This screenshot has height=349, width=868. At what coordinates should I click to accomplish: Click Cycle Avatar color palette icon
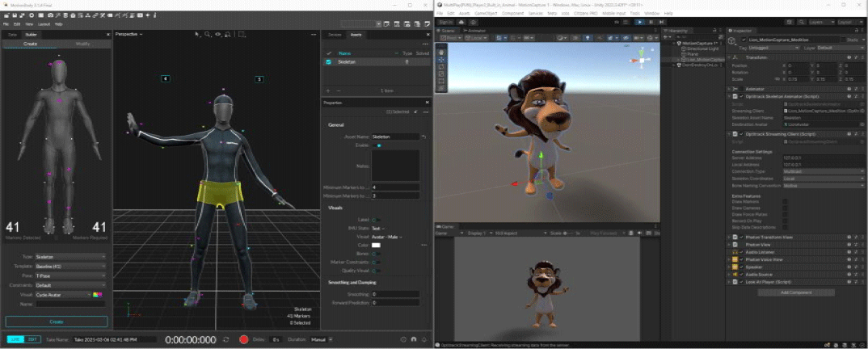(x=98, y=294)
